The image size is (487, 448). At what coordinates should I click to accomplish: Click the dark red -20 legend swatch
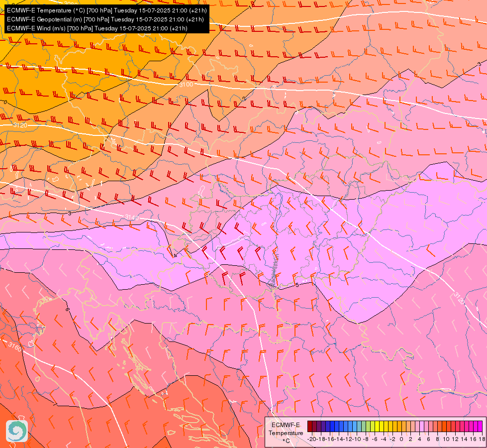[309, 426]
